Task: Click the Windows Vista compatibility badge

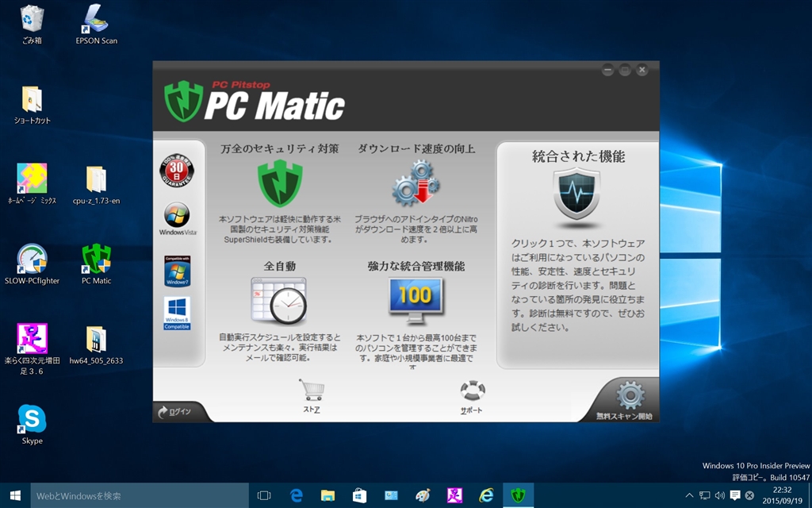Action: click(177, 219)
